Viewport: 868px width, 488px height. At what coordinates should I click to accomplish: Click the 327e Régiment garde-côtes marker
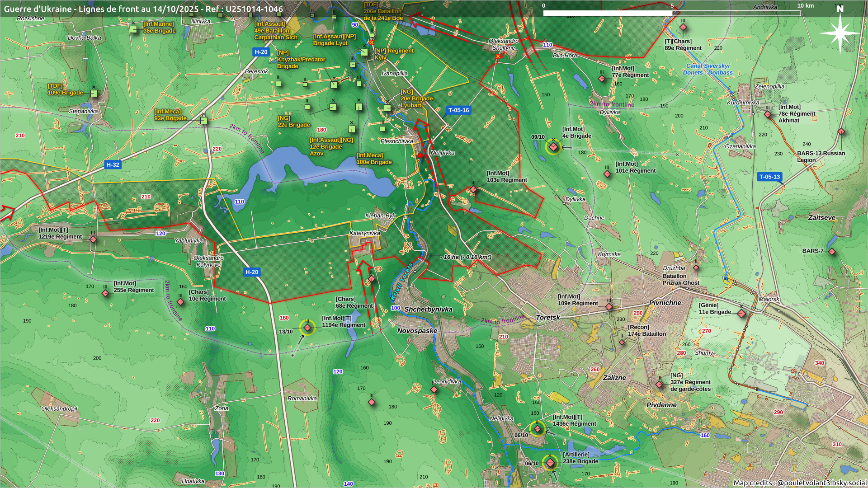click(x=659, y=385)
